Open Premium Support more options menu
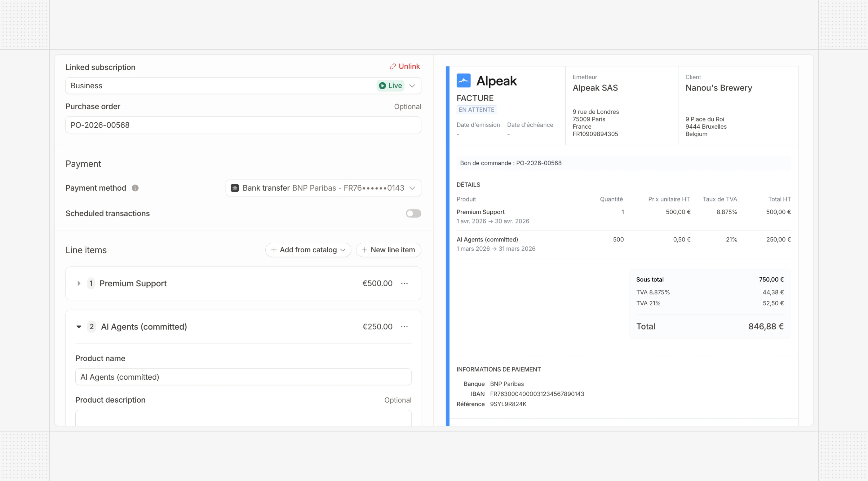Screen dimensions: 868x481 [x=404, y=284]
